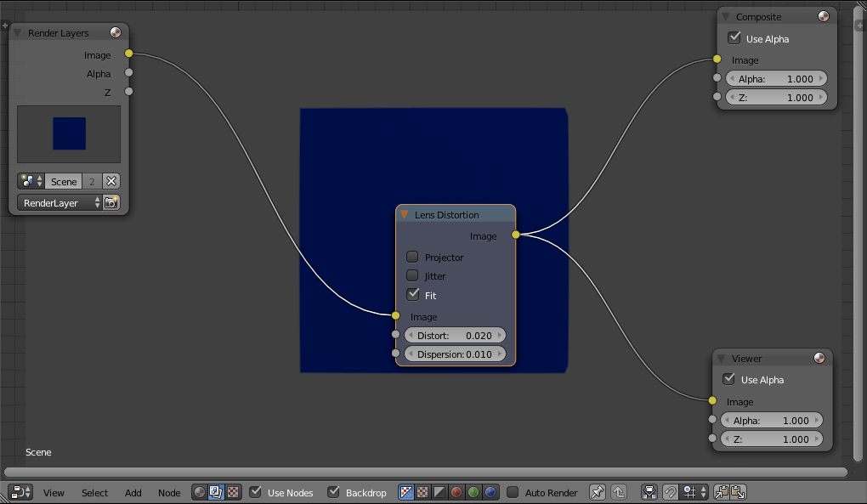Open the editor type selector
Image resolution: width=867 pixels, height=504 pixels.
point(21,492)
